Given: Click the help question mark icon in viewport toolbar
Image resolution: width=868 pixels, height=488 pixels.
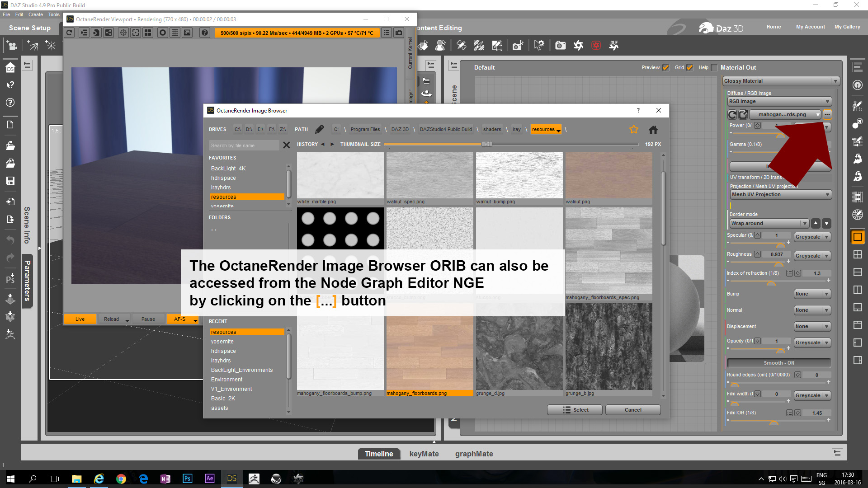Looking at the screenshot, I should pos(205,33).
